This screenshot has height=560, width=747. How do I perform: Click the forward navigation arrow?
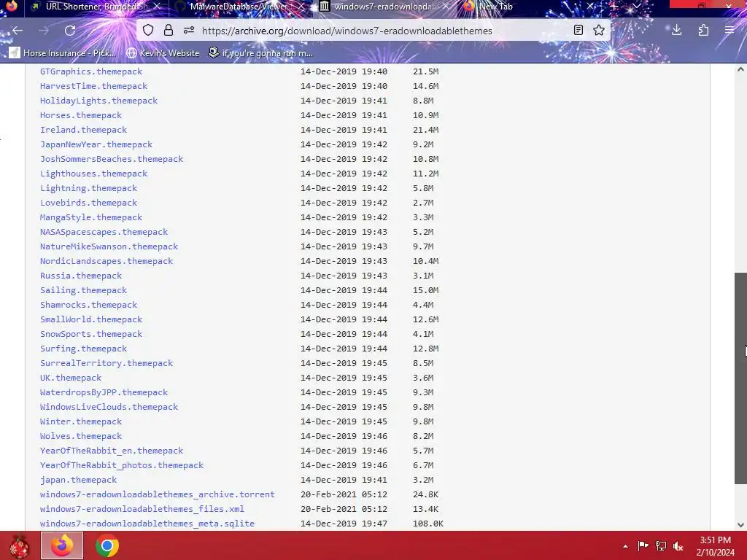[x=44, y=31]
